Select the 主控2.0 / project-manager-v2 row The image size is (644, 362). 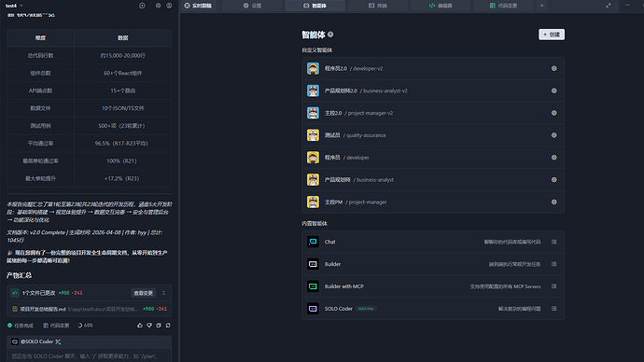[x=433, y=113]
